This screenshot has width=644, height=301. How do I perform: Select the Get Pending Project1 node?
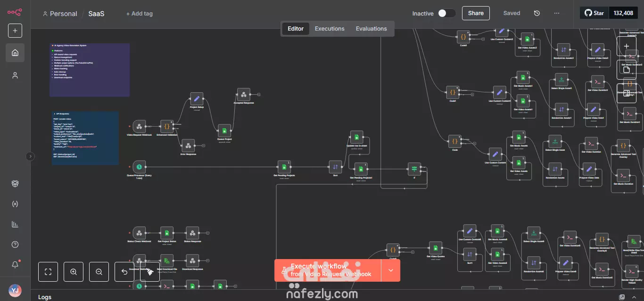pos(361,170)
